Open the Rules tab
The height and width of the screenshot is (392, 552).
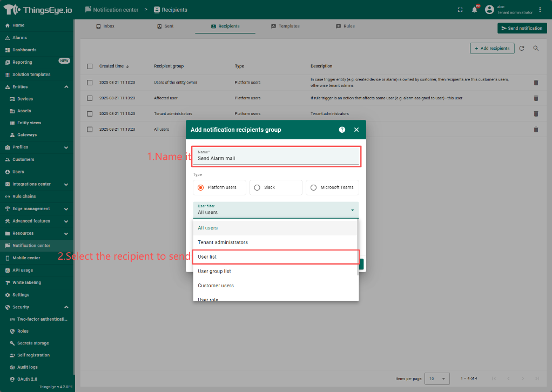pos(345,26)
